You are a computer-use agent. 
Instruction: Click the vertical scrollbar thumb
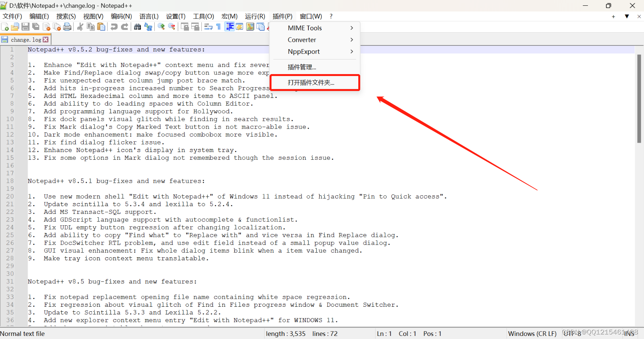point(639,98)
